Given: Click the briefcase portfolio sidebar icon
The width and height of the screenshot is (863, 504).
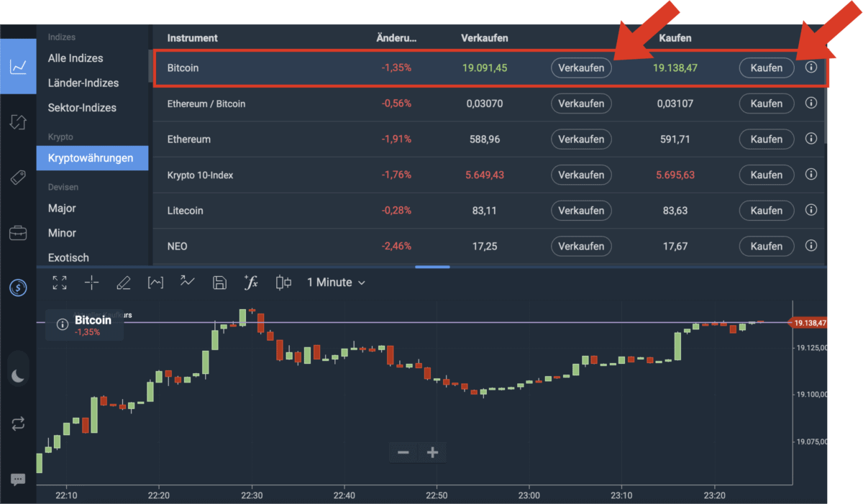Looking at the screenshot, I should 18,233.
